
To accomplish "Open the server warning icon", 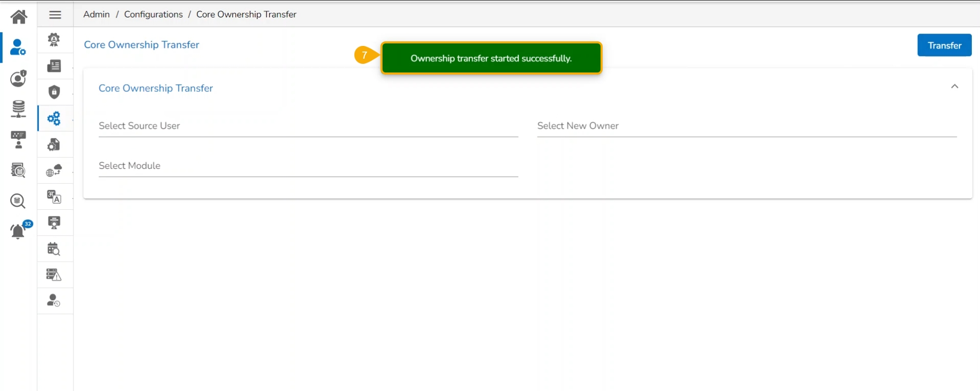I will tap(54, 275).
